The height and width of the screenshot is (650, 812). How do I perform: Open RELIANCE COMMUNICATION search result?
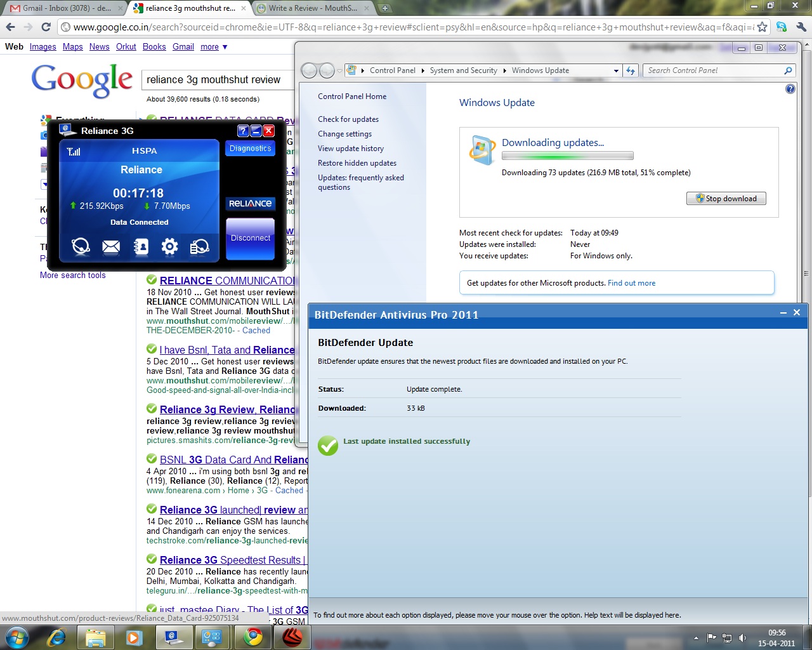click(227, 281)
